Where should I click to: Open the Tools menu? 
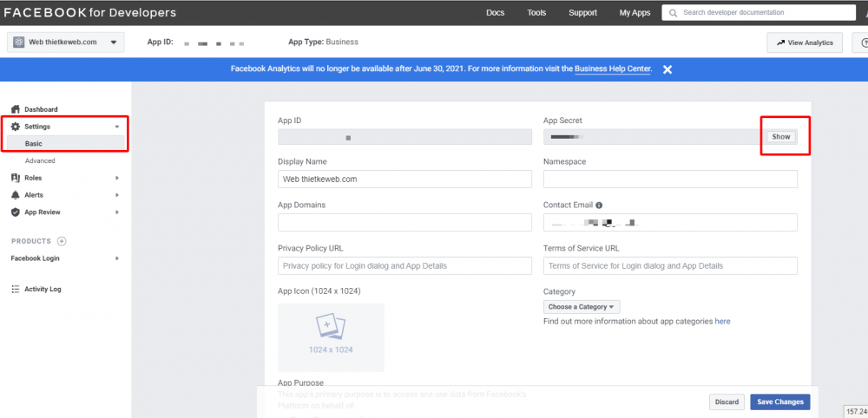tap(536, 13)
